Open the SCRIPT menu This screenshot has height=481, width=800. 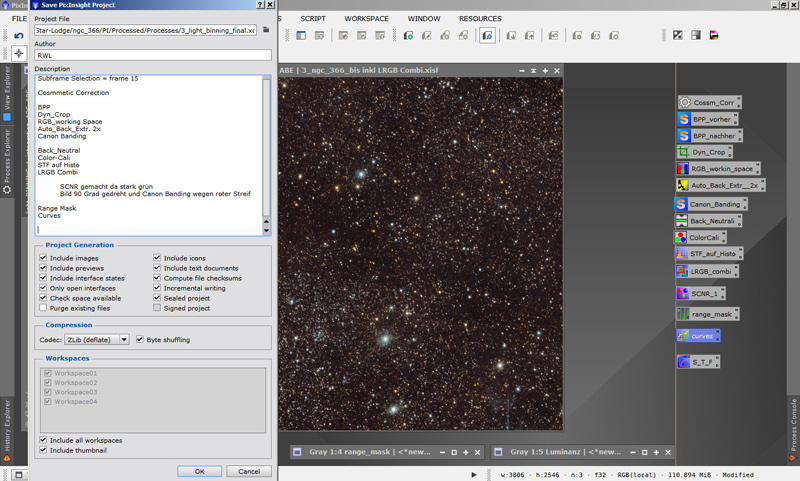(313, 18)
